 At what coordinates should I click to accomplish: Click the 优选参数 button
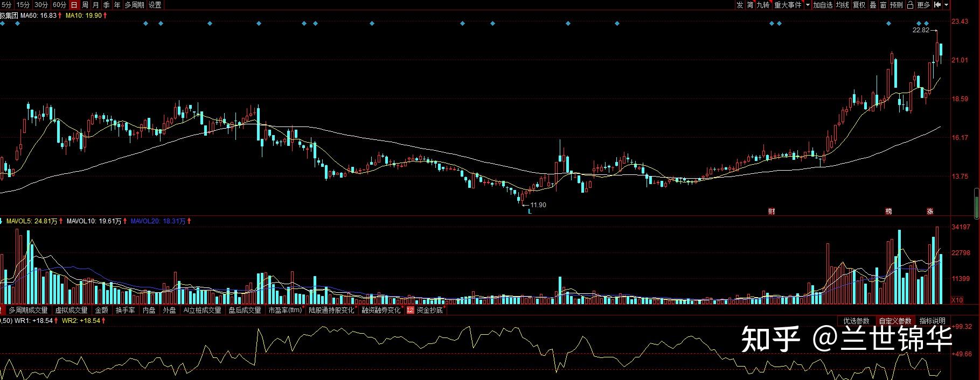coord(856,321)
